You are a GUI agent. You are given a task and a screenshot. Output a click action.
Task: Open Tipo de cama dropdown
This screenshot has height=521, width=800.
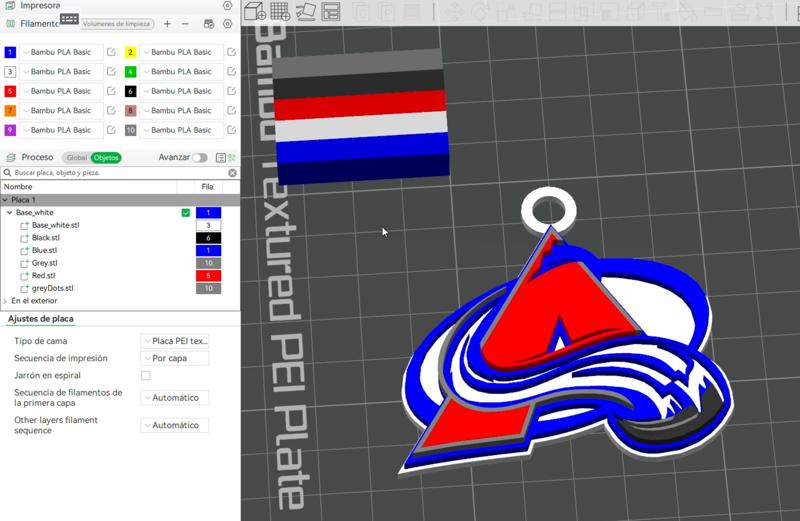tap(174, 341)
